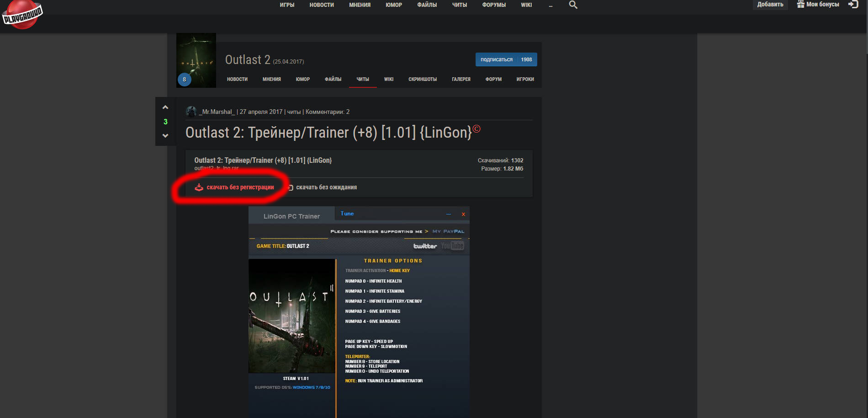This screenshot has height=418, width=868.
Task: Click the Добавить button
Action: pos(770,5)
